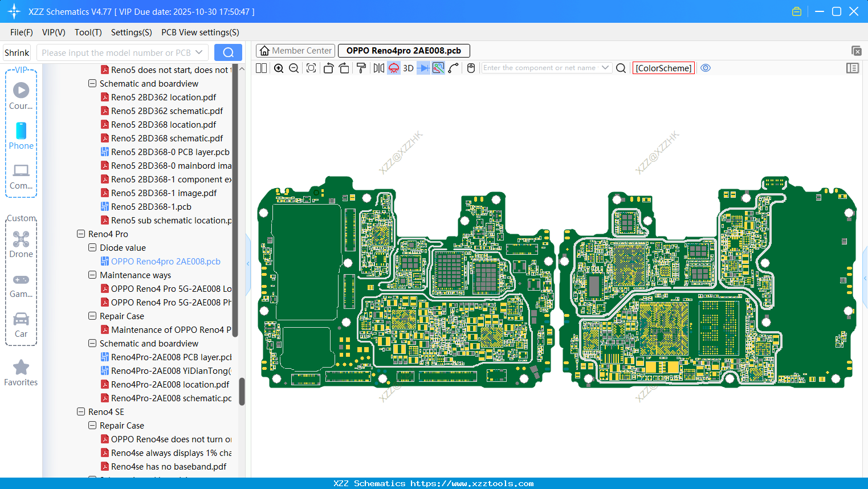Toggle the diode symbol mode
This screenshot has height=489, width=868.
click(423, 68)
